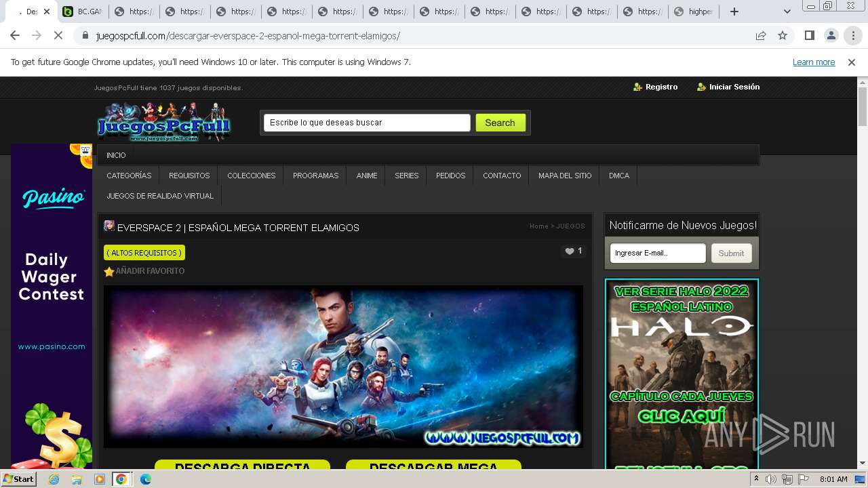This screenshot has height=488, width=868.
Task: Open the ANIME menu
Action: [x=367, y=176]
